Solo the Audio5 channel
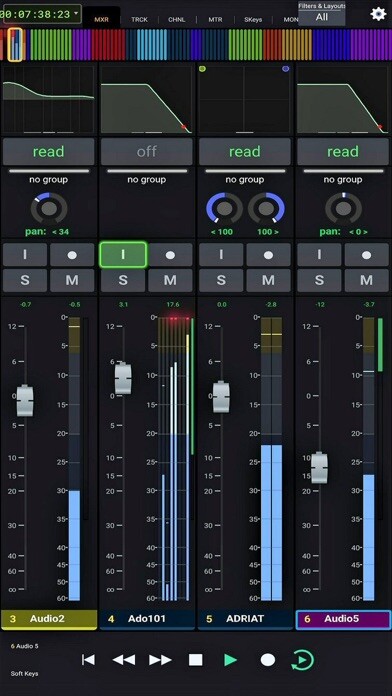Image resolution: width=392 pixels, height=696 pixels. (319, 280)
